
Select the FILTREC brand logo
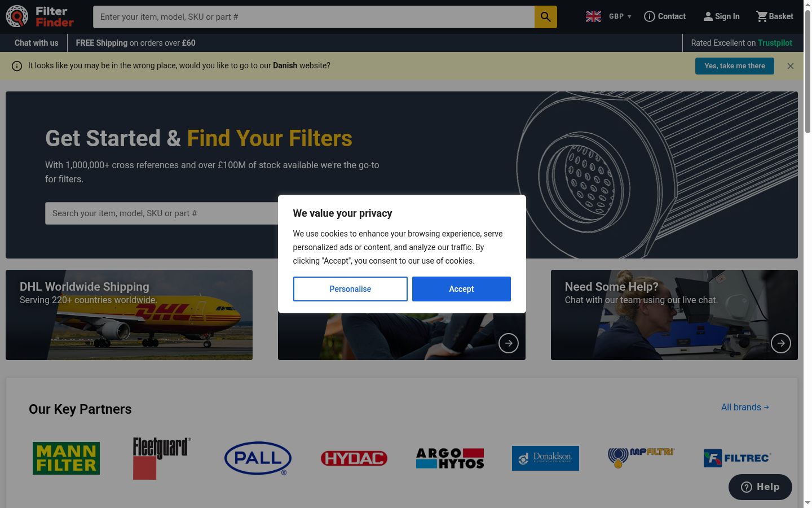737,458
